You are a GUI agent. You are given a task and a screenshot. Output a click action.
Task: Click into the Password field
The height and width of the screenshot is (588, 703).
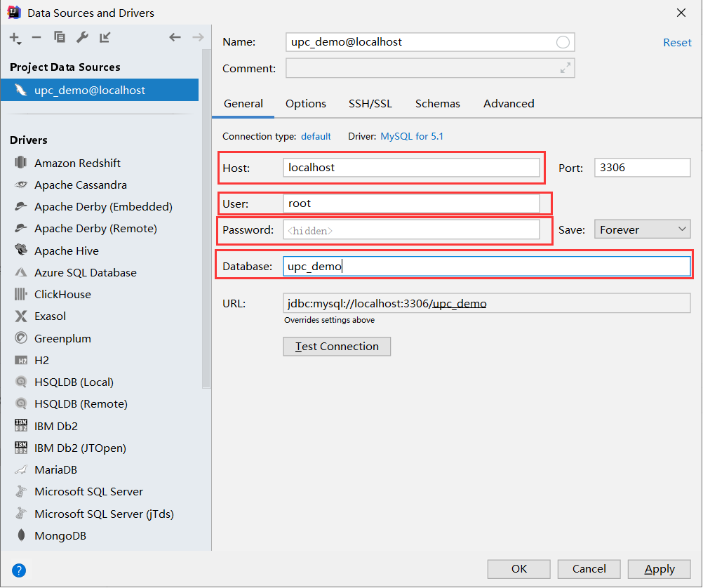pyautogui.click(x=411, y=230)
